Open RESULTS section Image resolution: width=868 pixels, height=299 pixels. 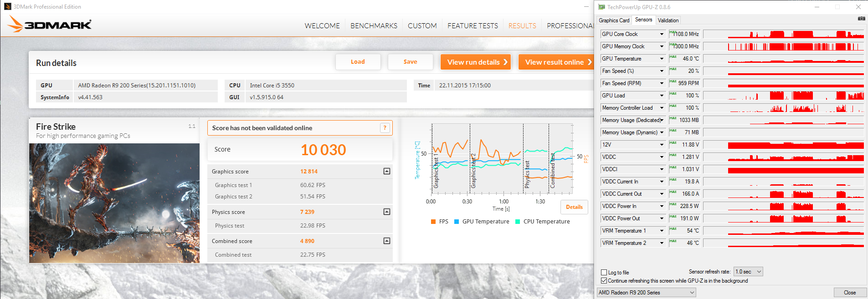[x=522, y=26]
